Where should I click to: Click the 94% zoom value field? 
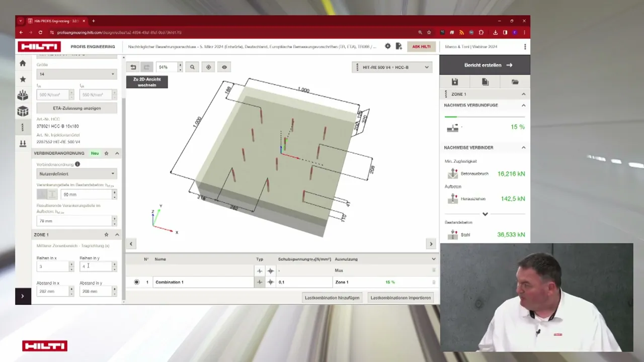tap(167, 67)
